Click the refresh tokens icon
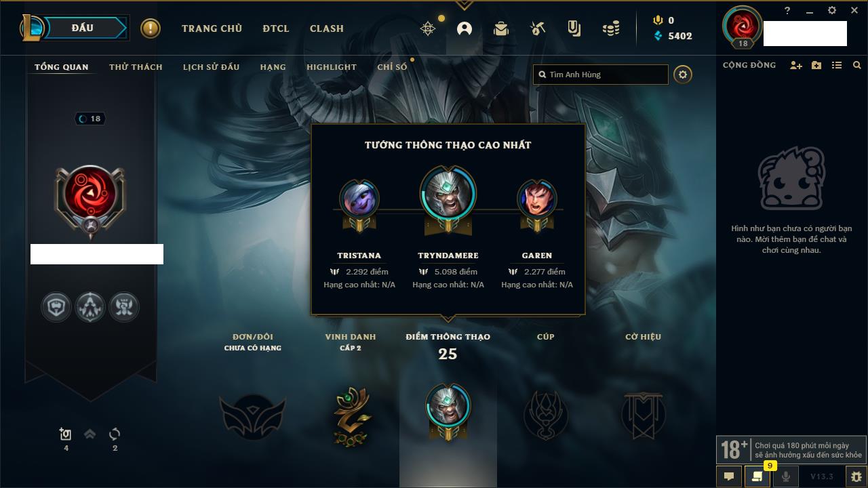Screen dimensions: 868x488 (115, 434)
